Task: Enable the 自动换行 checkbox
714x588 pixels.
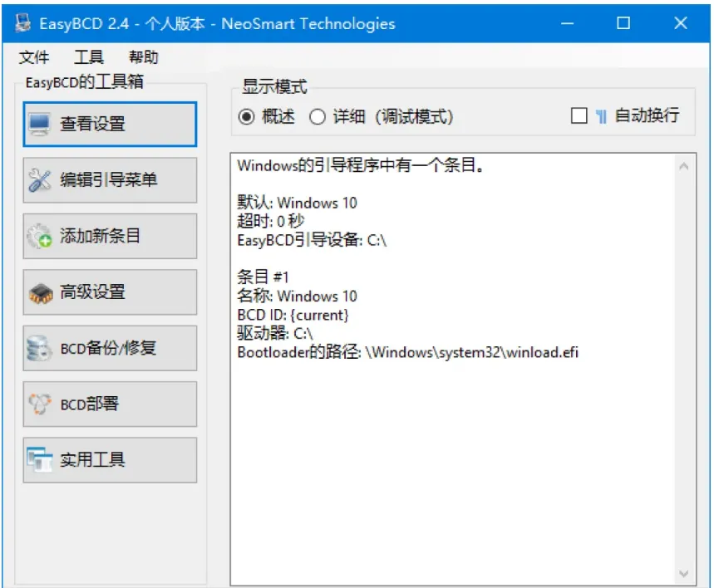Action: coord(579,115)
